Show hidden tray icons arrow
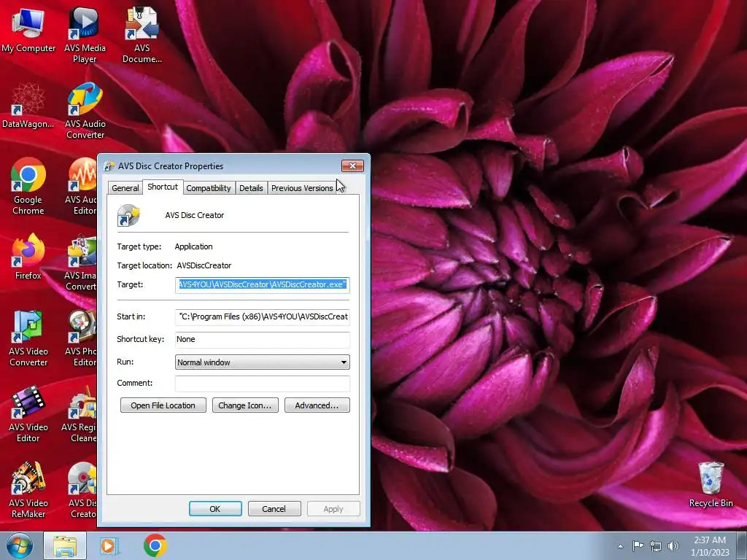 coord(620,546)
